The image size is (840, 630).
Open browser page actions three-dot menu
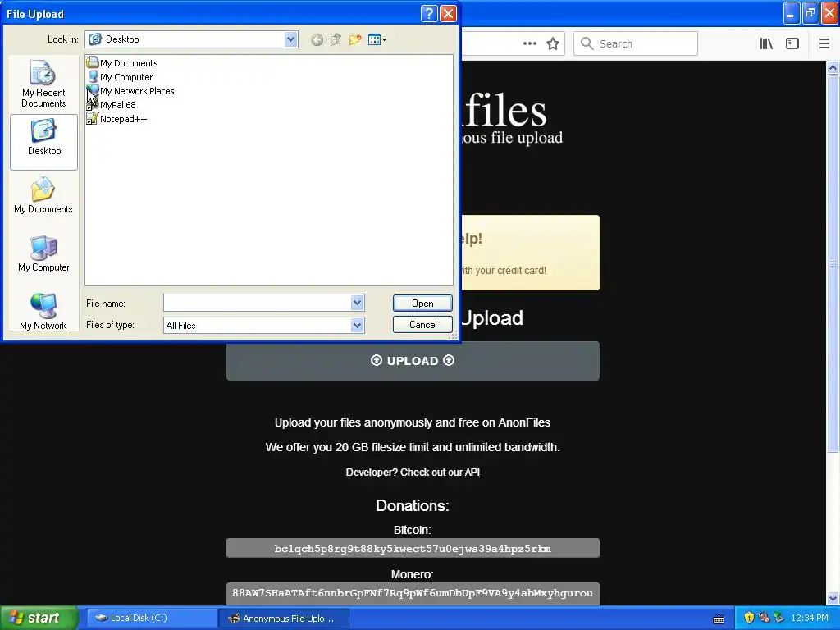click(529, 43)
